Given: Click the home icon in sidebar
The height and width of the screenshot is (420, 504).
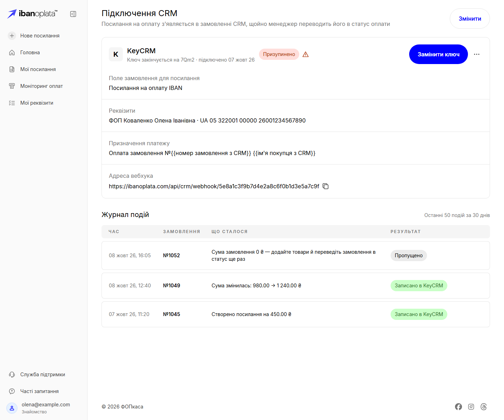Looking at the screenshot, I should [x=12, y=52].
